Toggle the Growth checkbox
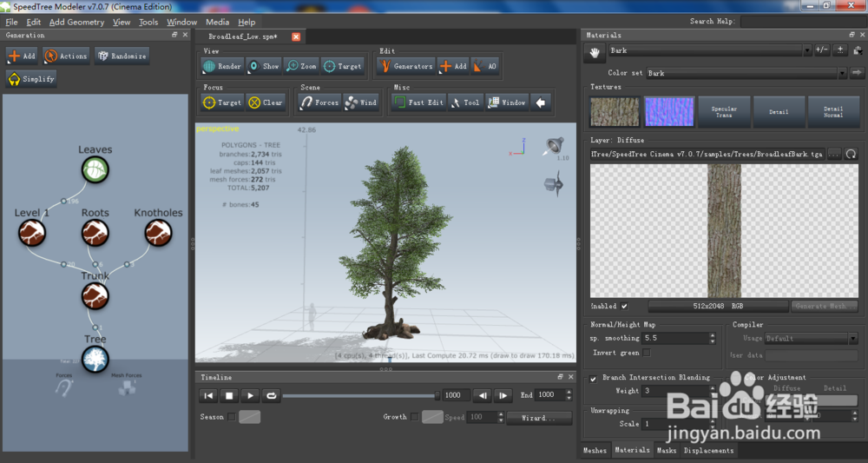This screenshot has height=463, width=868. (x=415, y=417)
